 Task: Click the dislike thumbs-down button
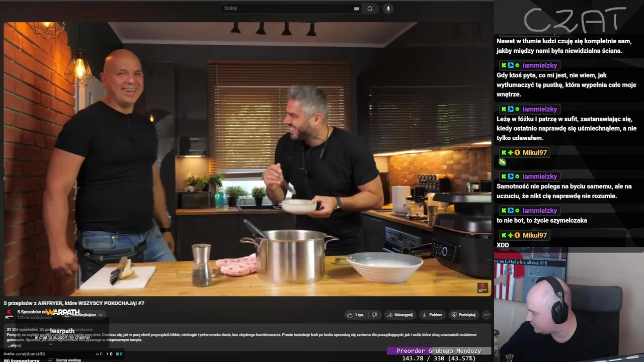pyautogui.click(x=374, y=315)
